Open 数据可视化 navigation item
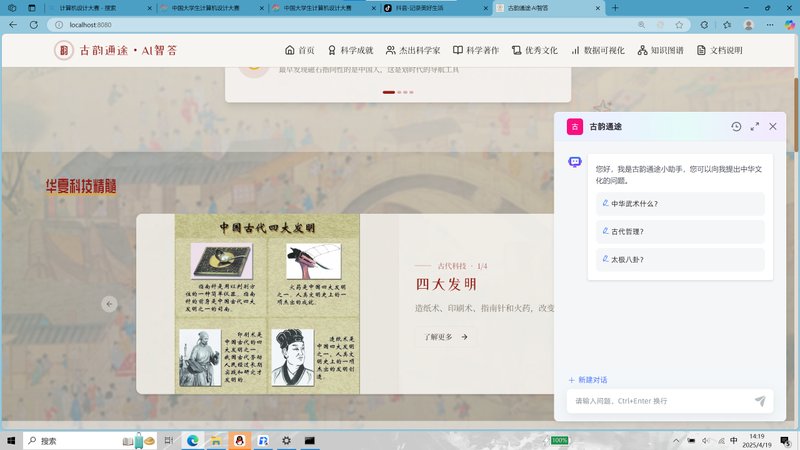 pos(597,50)
